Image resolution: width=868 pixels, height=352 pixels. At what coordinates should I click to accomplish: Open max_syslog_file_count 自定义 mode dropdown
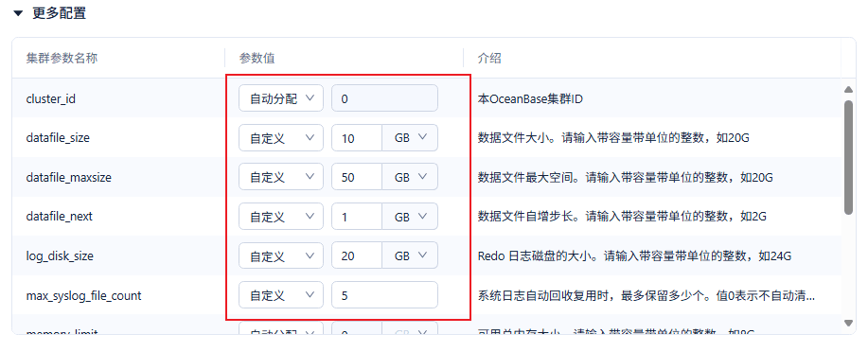tap(281, 295)
